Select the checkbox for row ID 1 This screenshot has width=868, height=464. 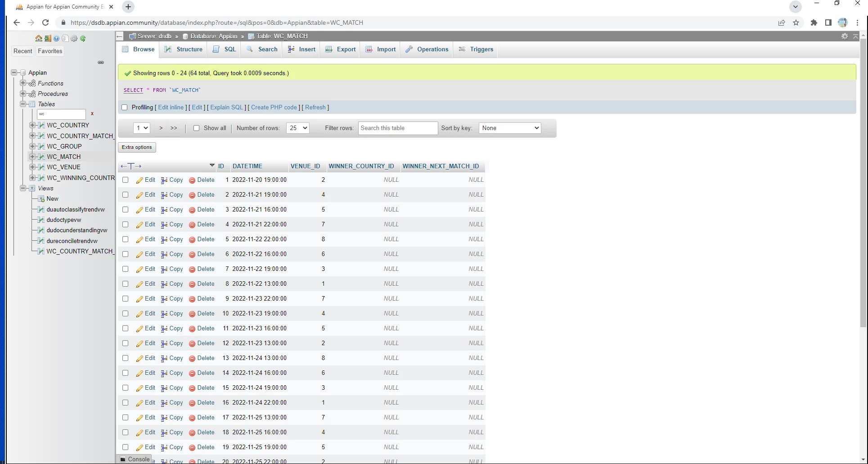pos(126,180)
